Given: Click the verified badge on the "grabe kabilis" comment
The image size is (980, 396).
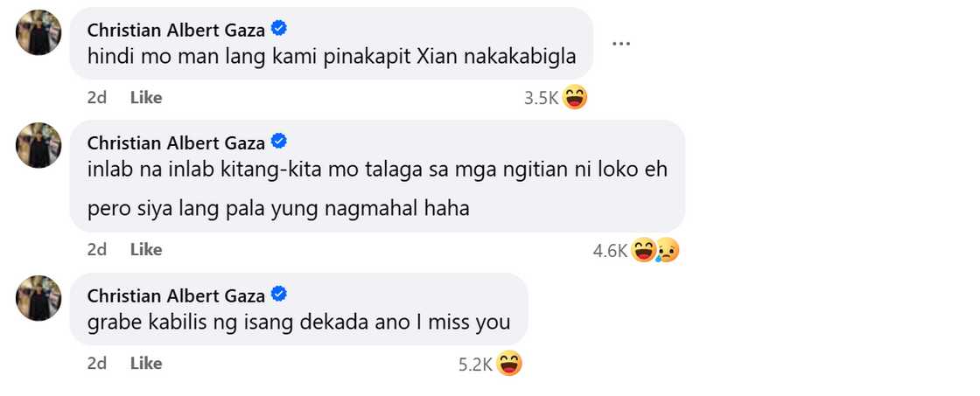Looking at the screenshot, I should point(279,295).
